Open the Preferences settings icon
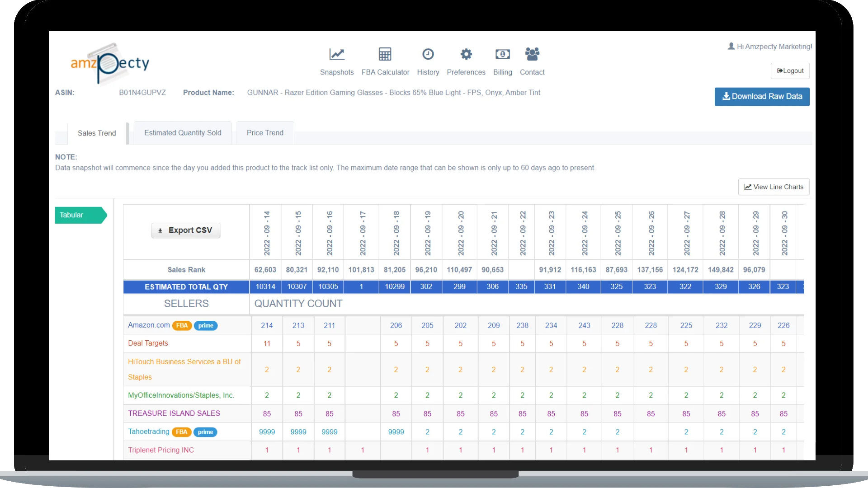868x488 pixels. click(466, 54)
